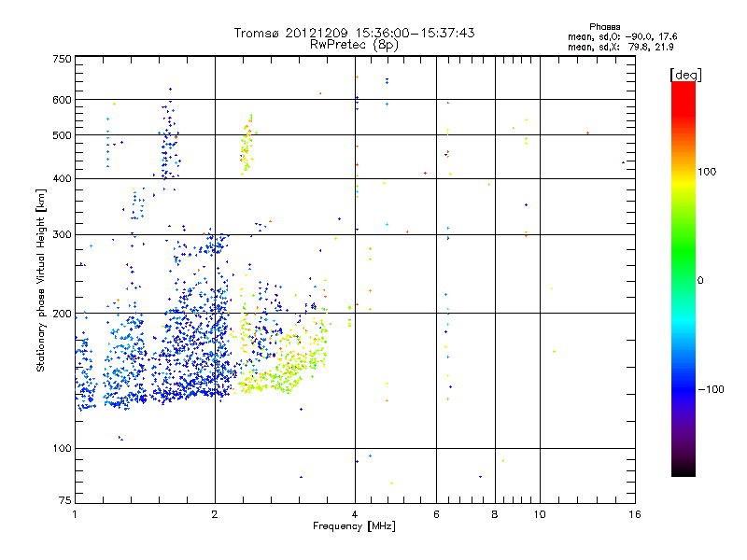Click x-axis tick label "8"

(x=495, y=514)
